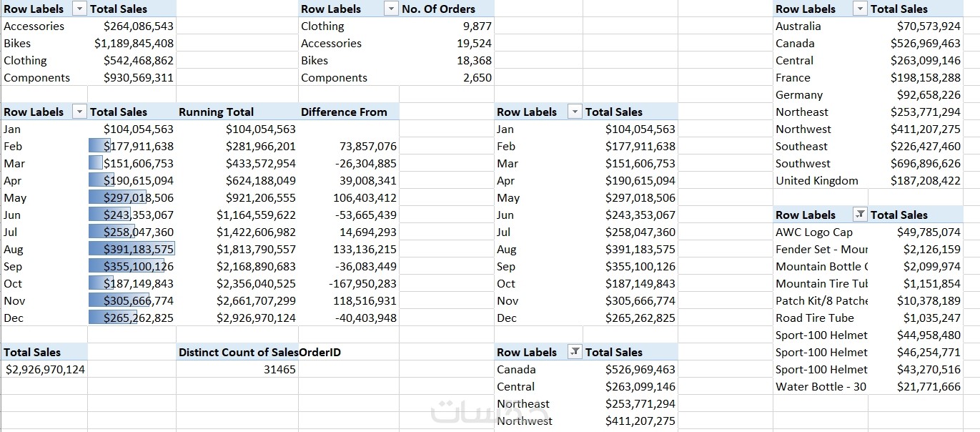
Task: Select the Germany row label
Action: click(799, 94)
